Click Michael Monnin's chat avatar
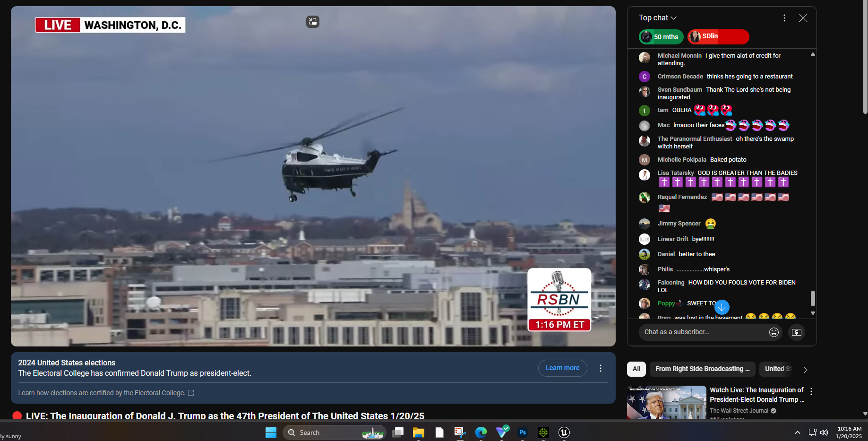868x441 pixels. coord(645,58)
